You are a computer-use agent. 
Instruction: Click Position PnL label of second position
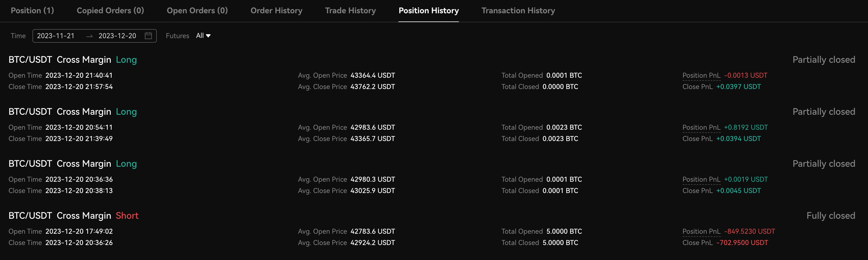[x=701, y=127]
